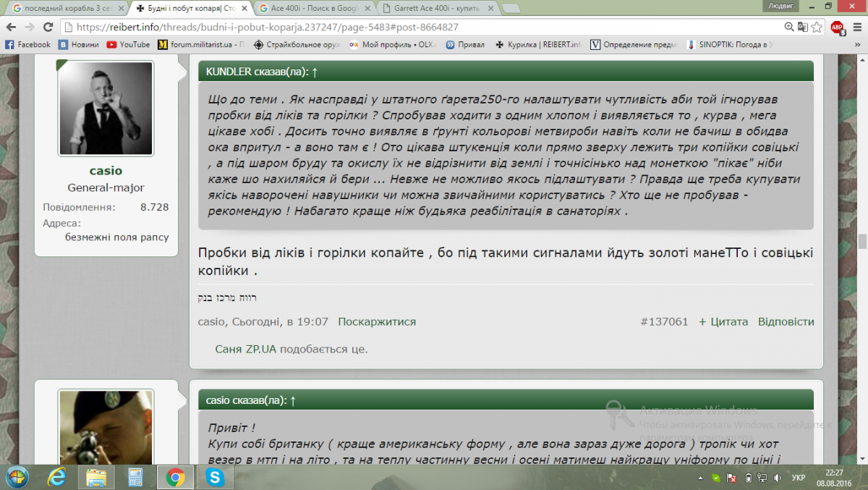
Task: Open the clock 22:27 date panel
Action: 834,478
